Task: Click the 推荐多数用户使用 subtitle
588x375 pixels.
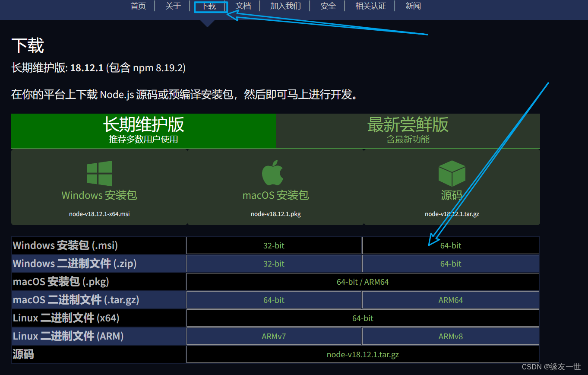Action: [143, 140]
